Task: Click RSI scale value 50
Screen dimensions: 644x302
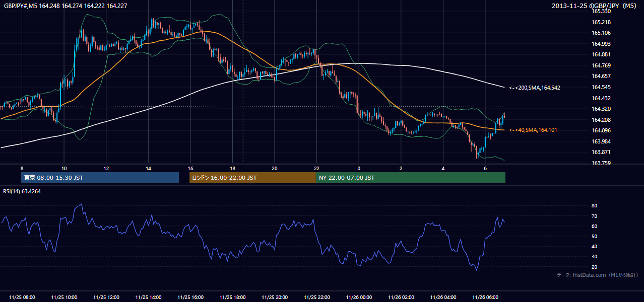Action: tap(594, 236)
